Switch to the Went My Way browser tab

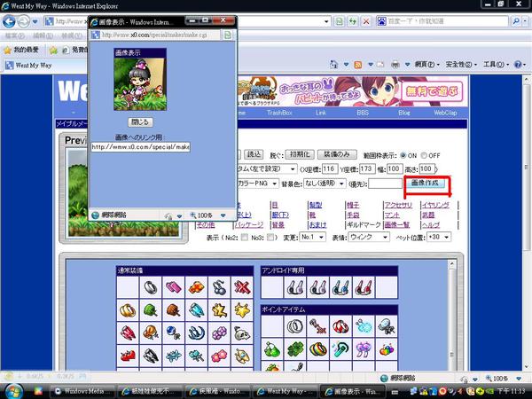44,65
